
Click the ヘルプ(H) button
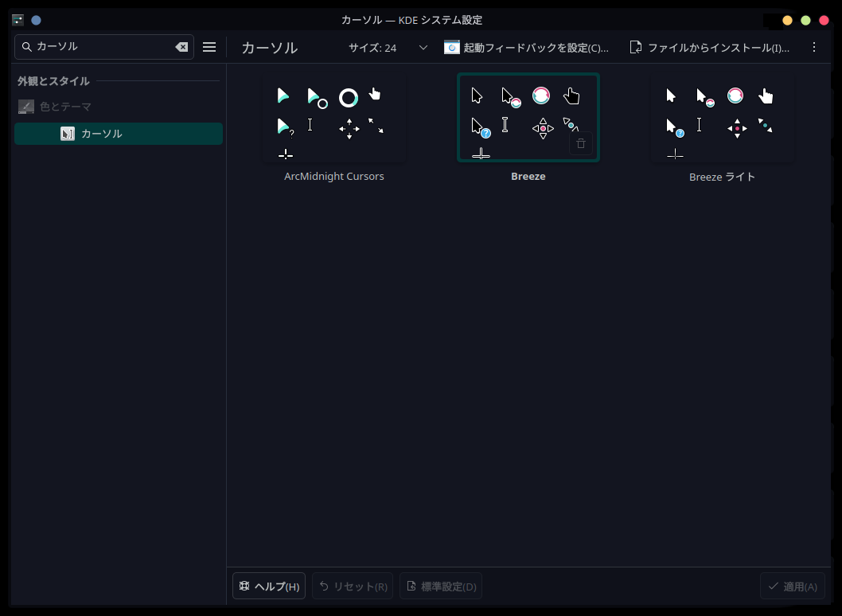(x=269, y=586)
